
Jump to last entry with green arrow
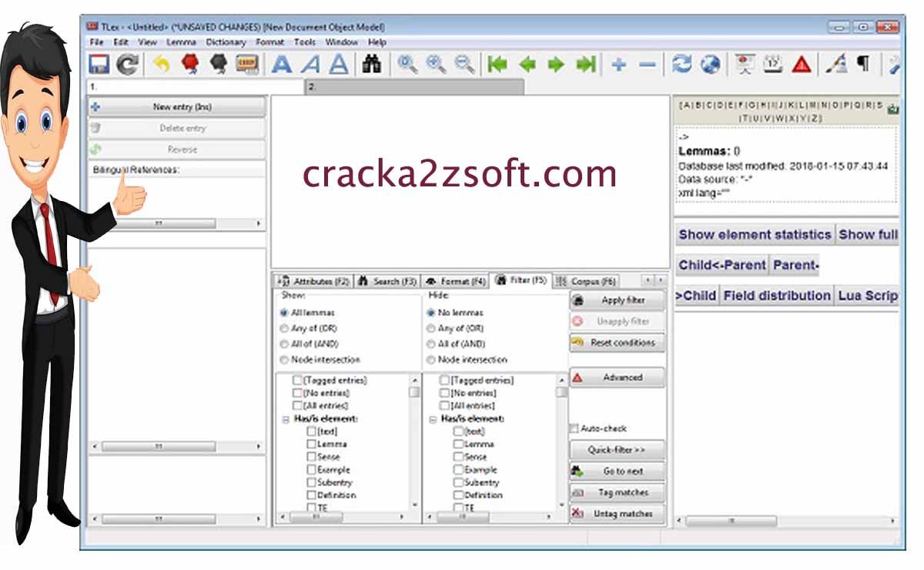tap(586, 64)
